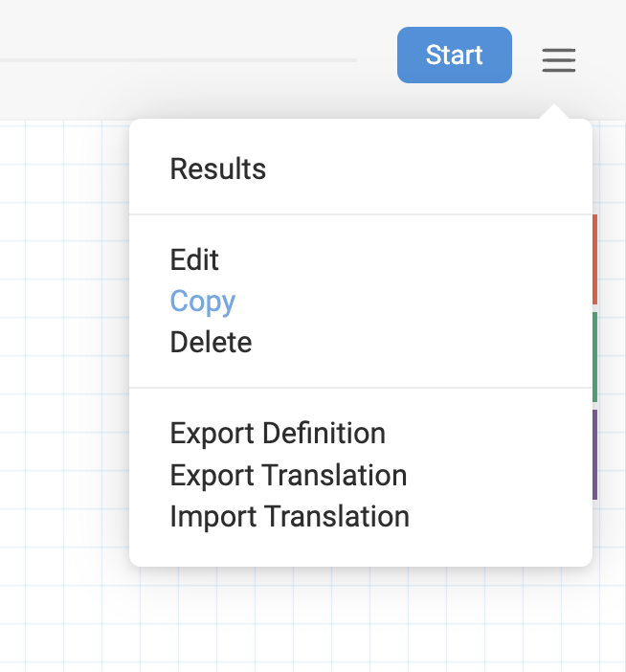Select Export Definition
This screenshot has height=672, width=626.
[278, 434]
